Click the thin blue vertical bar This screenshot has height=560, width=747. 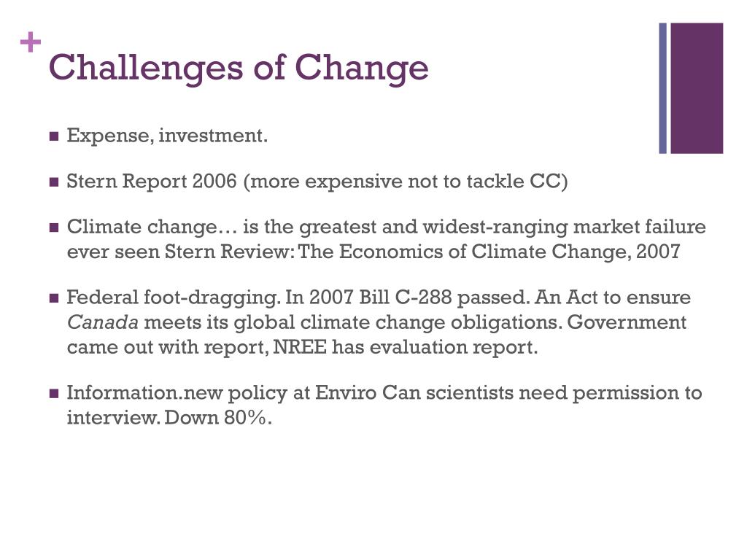662,88
